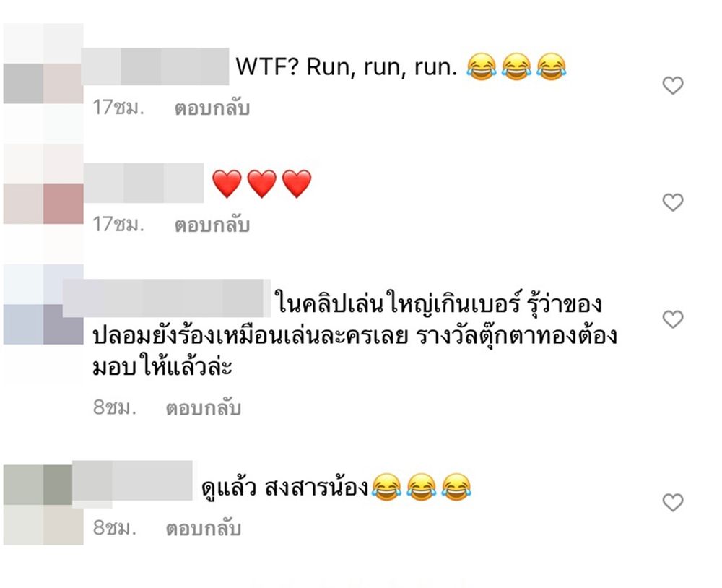Click the 8ชม. timestamp under "สงสารน้อง" comment
The image size is (722, 588).
point(115,527)
